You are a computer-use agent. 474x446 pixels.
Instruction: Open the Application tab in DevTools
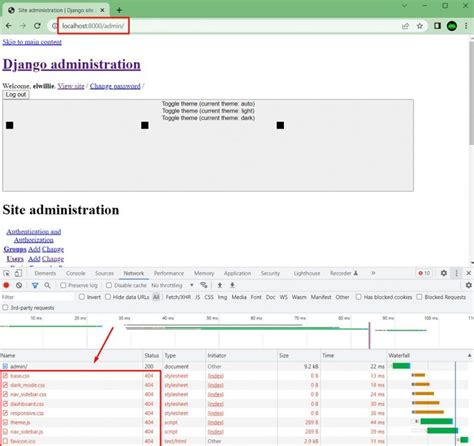(x=237, y=273)
